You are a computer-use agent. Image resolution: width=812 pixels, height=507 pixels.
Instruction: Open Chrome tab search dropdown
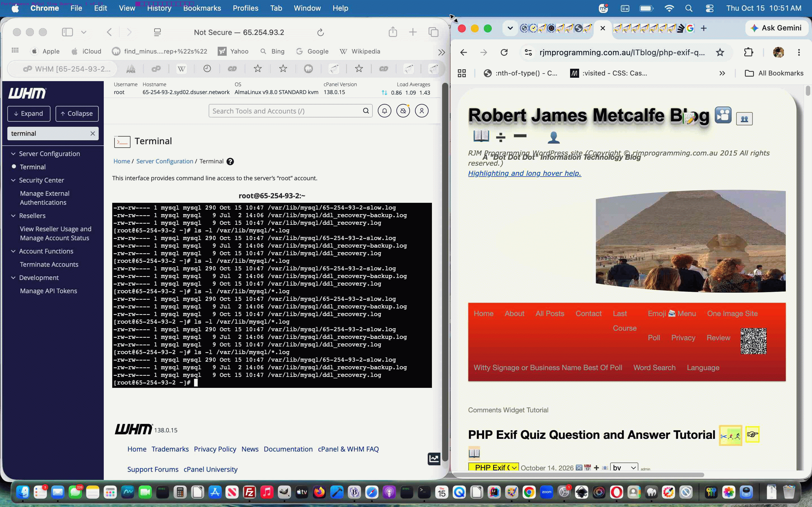click(x=510, y=28)
